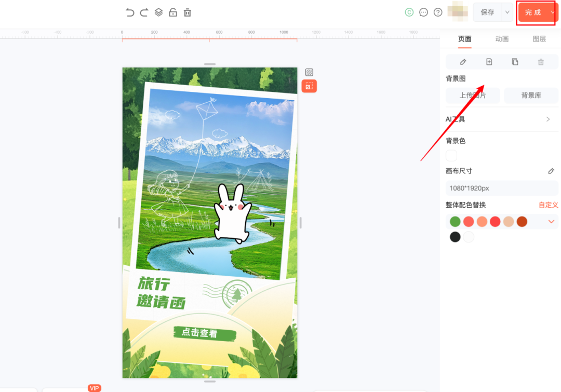Expand the color palette chevron
Screen dimensions: 561x392
551,222
